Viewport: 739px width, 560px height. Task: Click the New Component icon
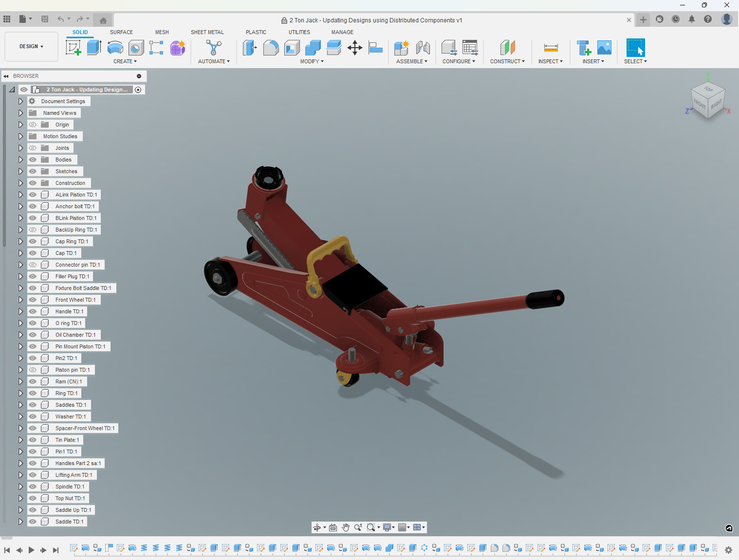pos(402,48)
